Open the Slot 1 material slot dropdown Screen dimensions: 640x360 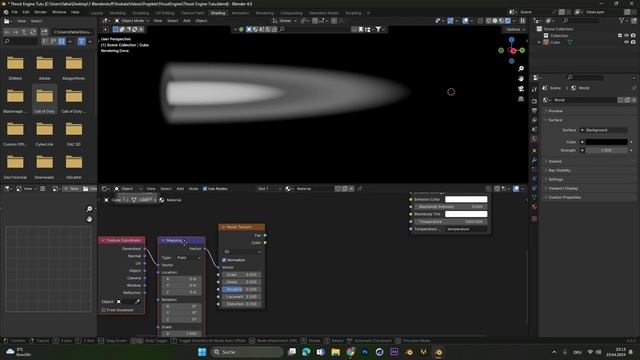(269, 189)
